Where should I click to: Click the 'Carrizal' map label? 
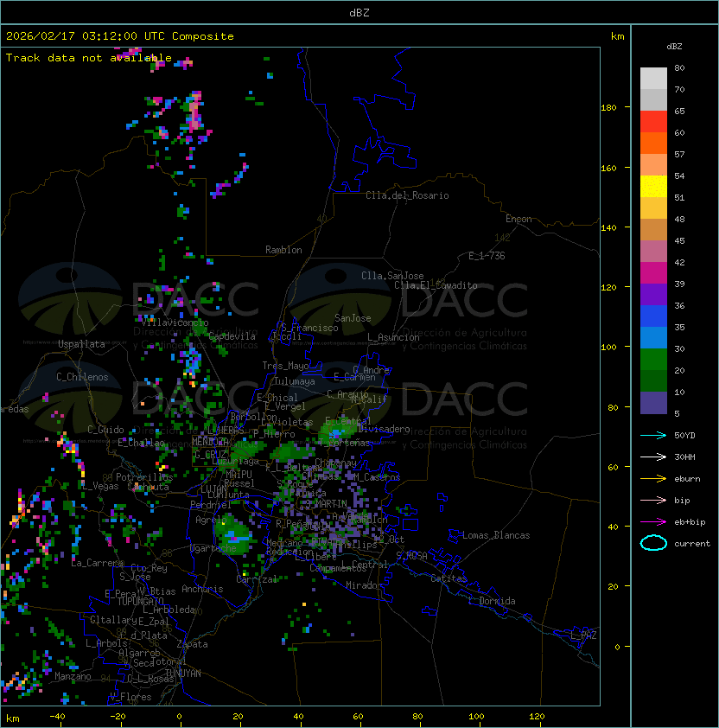(257, 579)
